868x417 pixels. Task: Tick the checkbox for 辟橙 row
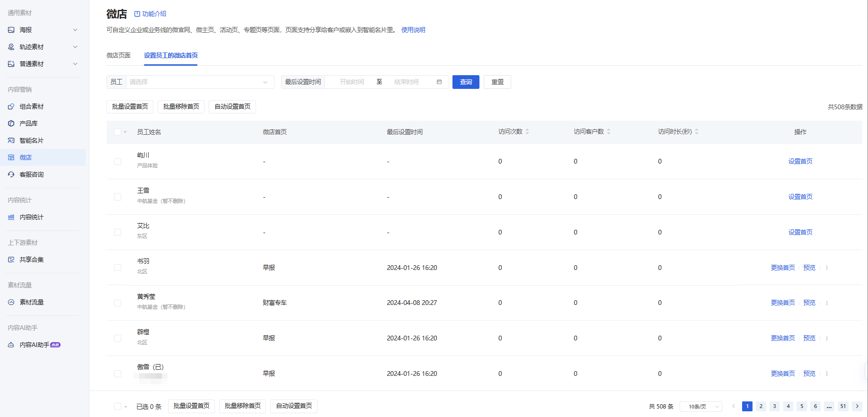117,338
